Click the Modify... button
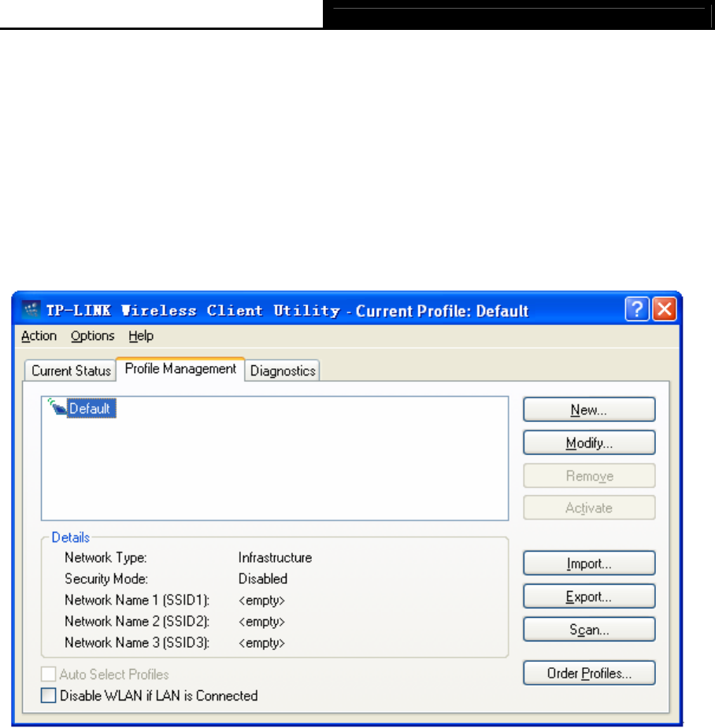The image size is (715, 728). [x=589, y=442]
